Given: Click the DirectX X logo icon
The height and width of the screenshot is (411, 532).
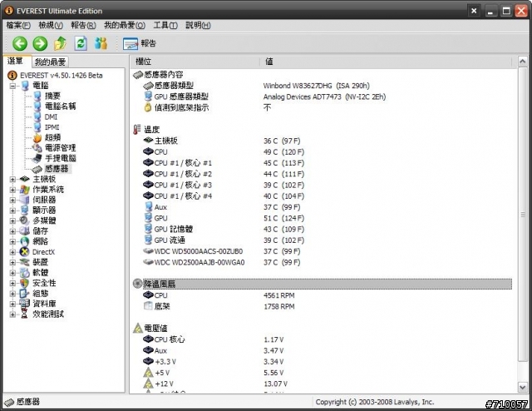Looking at the screenshot, I should [24, 252].
